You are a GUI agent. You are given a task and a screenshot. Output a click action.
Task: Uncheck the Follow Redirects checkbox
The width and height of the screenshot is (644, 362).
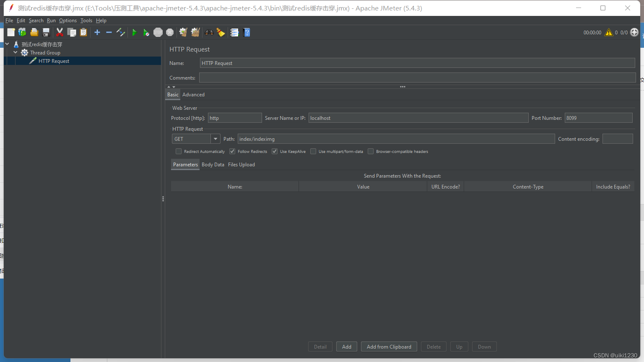pos(232,151)
